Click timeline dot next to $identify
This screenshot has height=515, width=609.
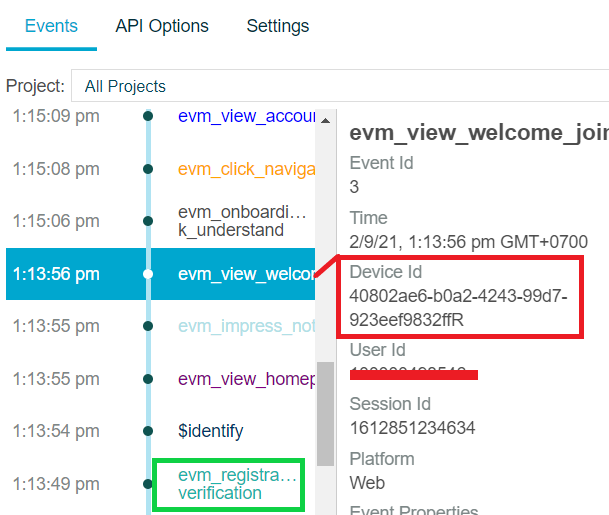pyautogui.click(x=148, y=431)
